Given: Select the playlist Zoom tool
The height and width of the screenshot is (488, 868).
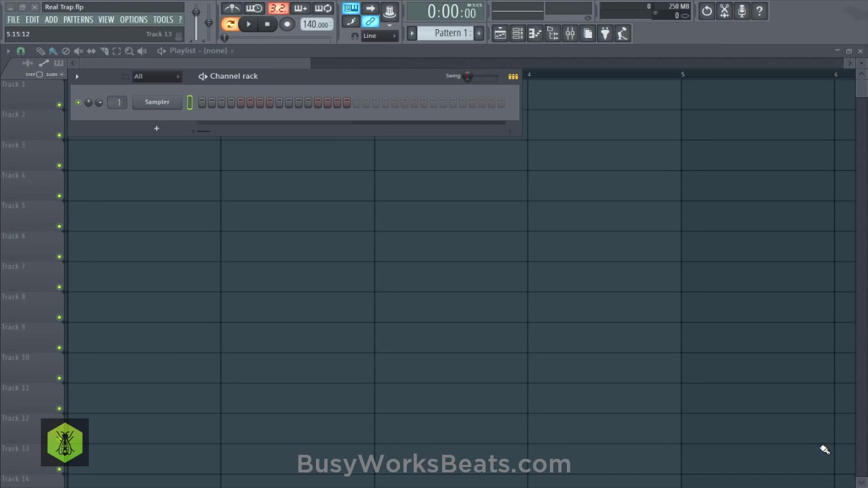Looking at the screenshot, I should coord(129,51).
